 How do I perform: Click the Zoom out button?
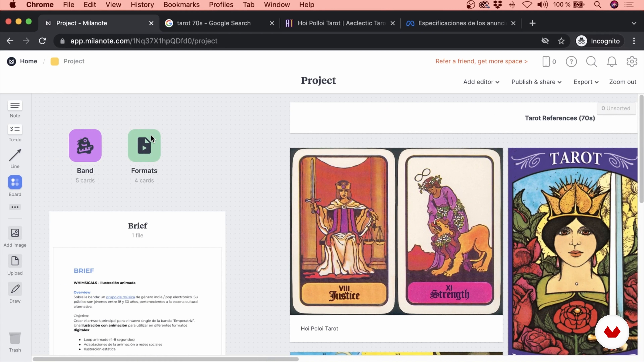click(623, 82)
